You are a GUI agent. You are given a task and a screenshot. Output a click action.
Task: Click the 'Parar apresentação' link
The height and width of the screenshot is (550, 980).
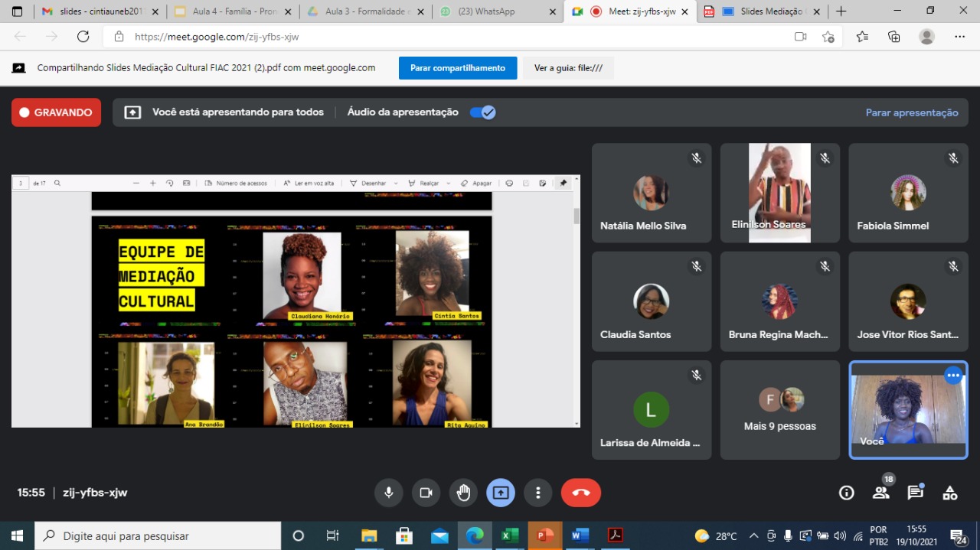911,112
